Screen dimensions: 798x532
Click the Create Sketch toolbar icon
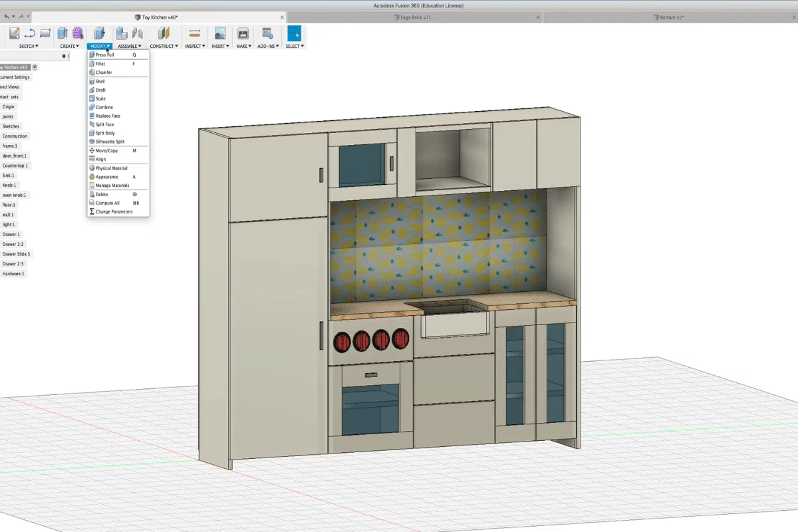point(14,33)
